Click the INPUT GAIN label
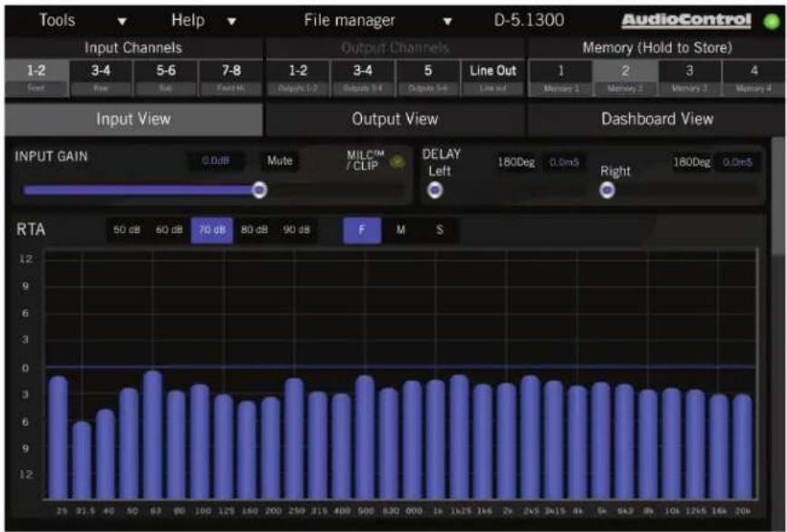The image size is (787, 532). pyautogui.click(x=51, y=157)
